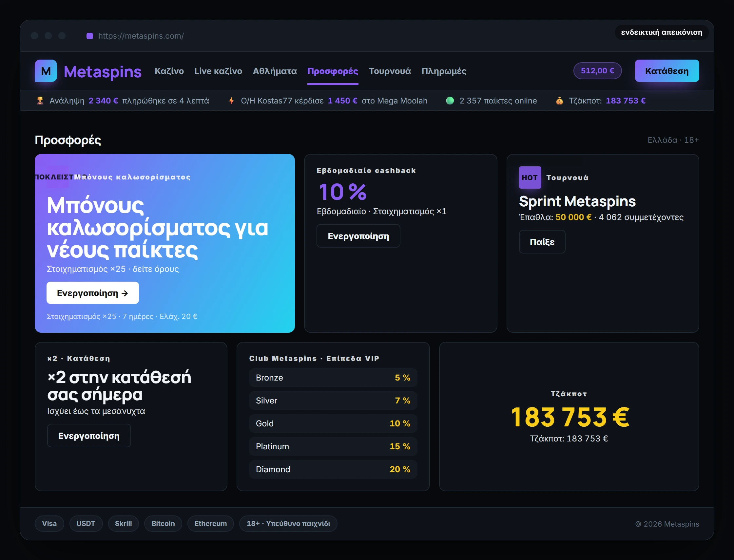Screen dimensions: 734x560
Task: Activate the weekly cashback offer
Action: coord(358,236)
